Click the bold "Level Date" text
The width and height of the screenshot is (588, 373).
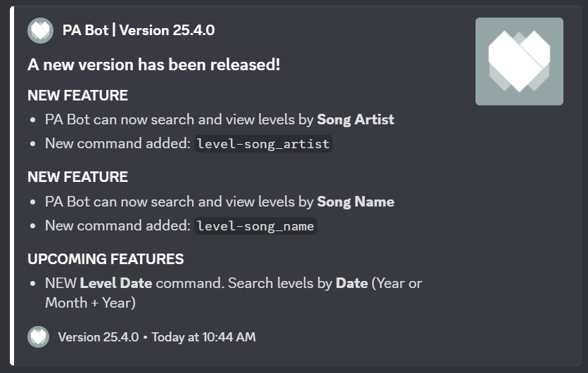click(x=116, y=283)
